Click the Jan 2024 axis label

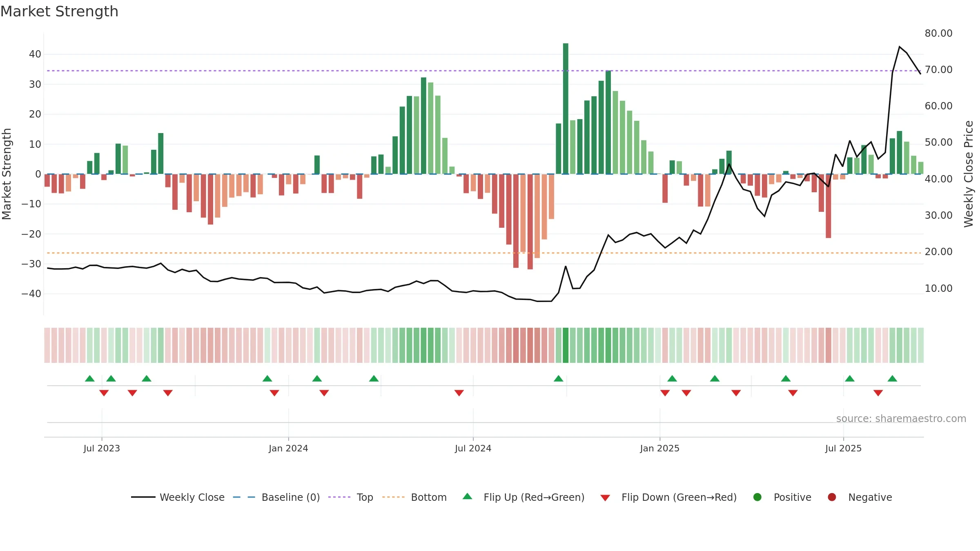point(288,448)
